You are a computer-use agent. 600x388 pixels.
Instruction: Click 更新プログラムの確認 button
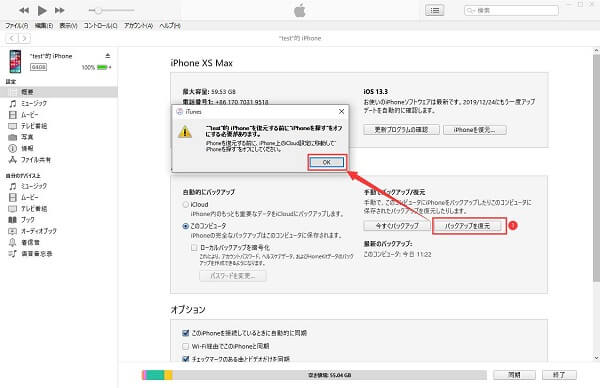click(401, 130)
